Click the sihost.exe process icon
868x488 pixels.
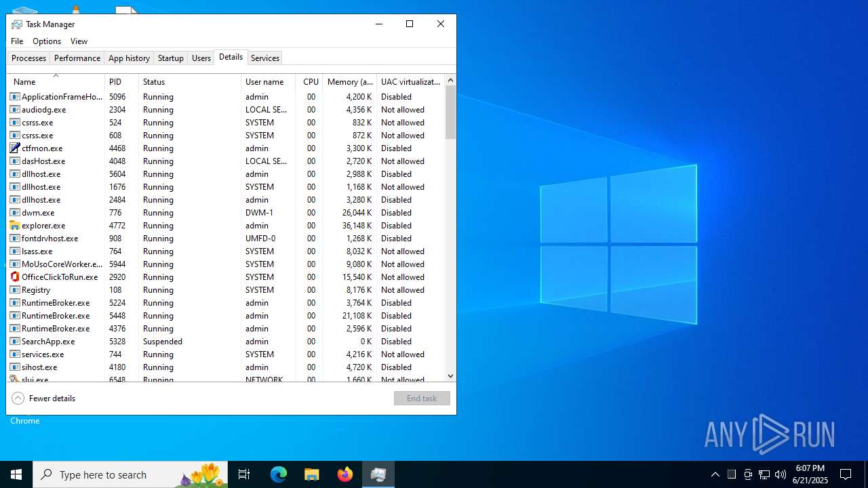[15, 367]
